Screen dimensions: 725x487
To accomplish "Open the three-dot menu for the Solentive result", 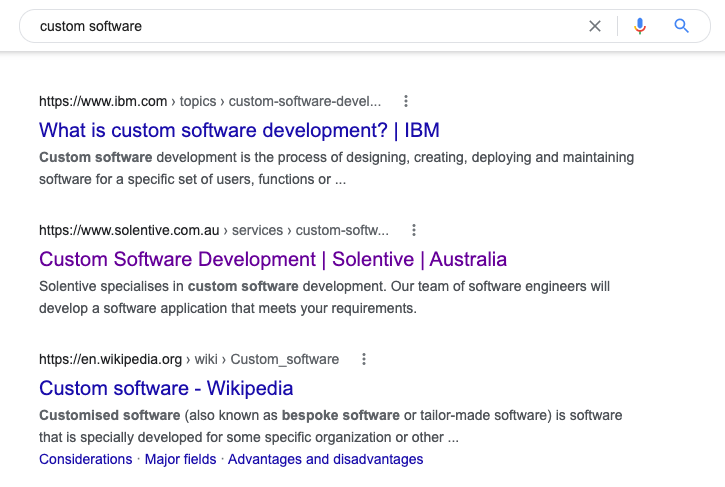I will [x=414, y=230].
